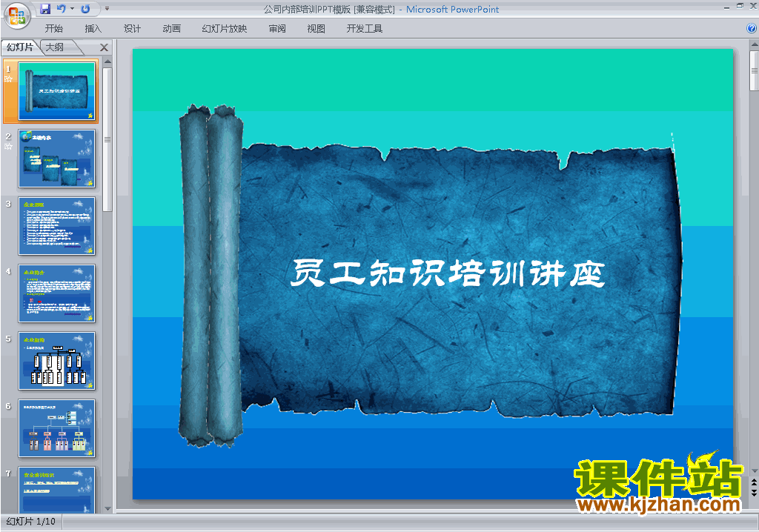Undo the last action
This screenshot has width=759, height=532.
tap(61, 9)
